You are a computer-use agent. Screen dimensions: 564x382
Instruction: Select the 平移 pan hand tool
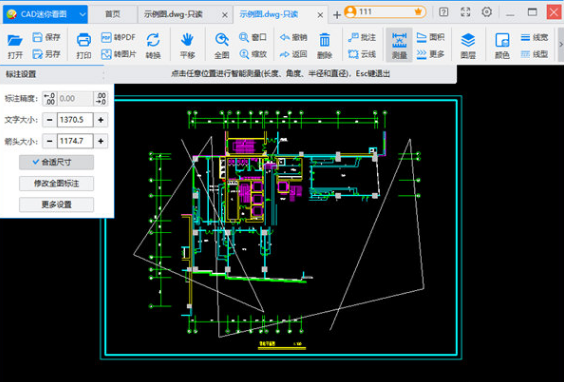click(187, 46)
